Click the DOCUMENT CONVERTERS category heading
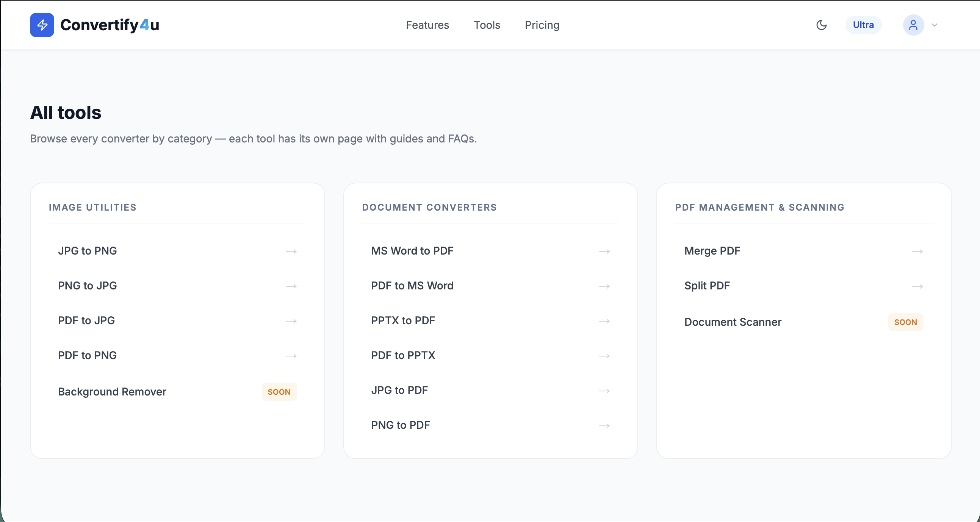The image size is (980, 522). click(x=429, y=207)
